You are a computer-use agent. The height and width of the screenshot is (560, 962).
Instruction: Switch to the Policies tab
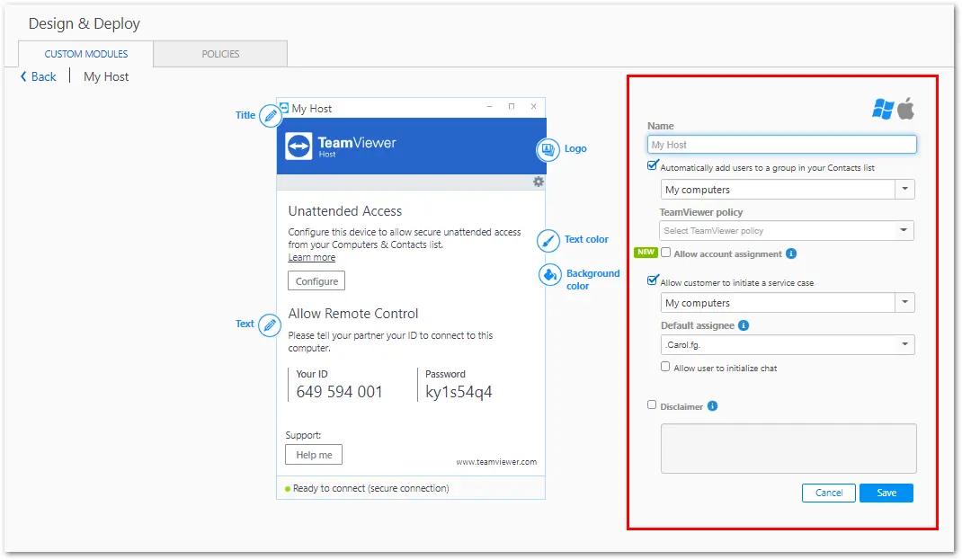(220, 54)
